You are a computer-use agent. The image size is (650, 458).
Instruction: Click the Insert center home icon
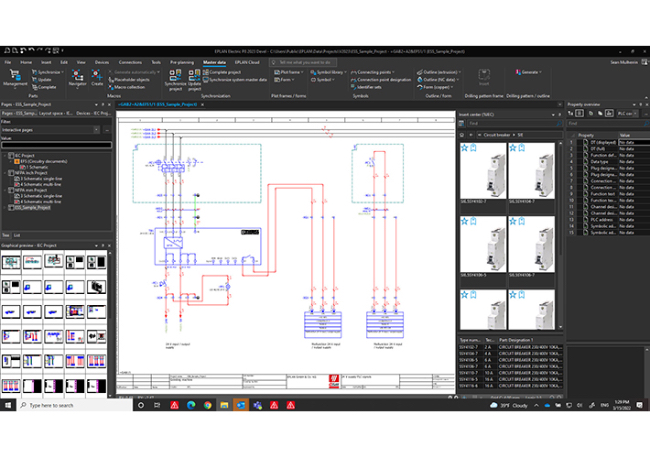[x=462, y=135]
